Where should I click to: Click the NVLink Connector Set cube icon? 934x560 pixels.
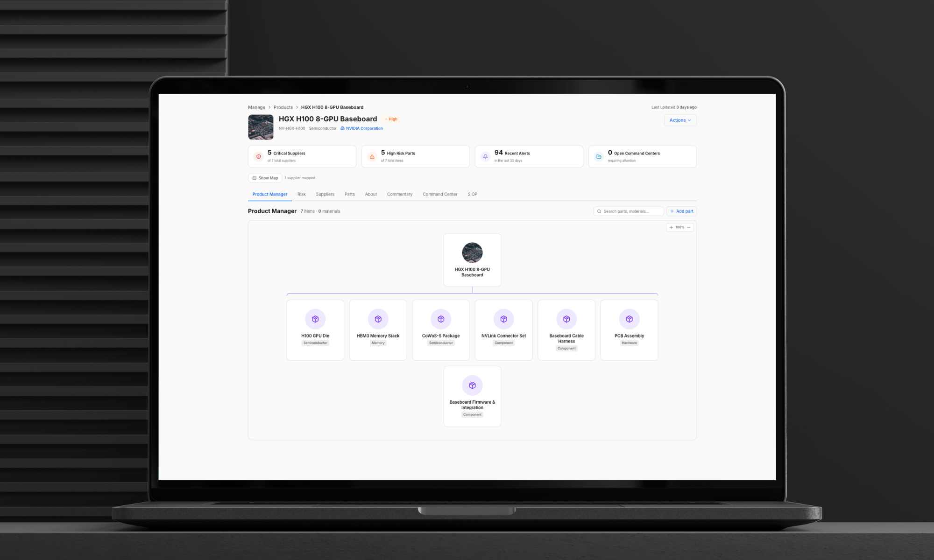504,319
